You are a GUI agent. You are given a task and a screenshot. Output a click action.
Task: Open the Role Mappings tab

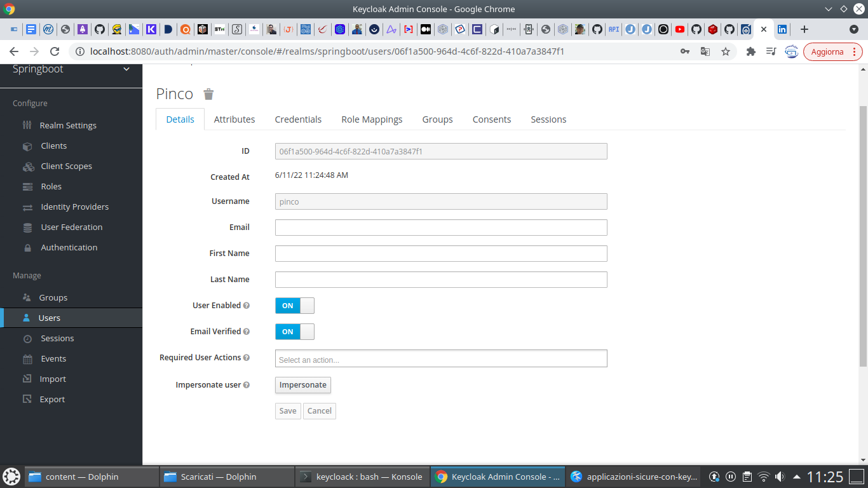[x=372, y=119]
